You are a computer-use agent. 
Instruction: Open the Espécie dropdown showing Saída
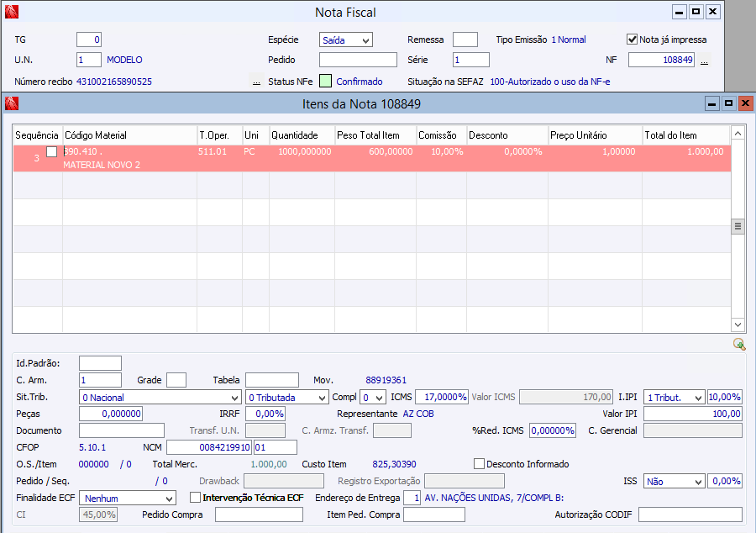(x=345, y=40)
